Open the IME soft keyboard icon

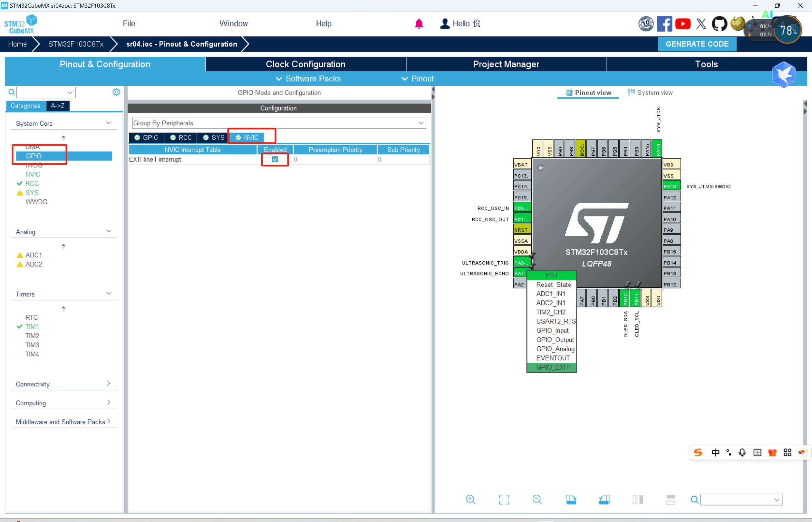click(x=757, y=452)
